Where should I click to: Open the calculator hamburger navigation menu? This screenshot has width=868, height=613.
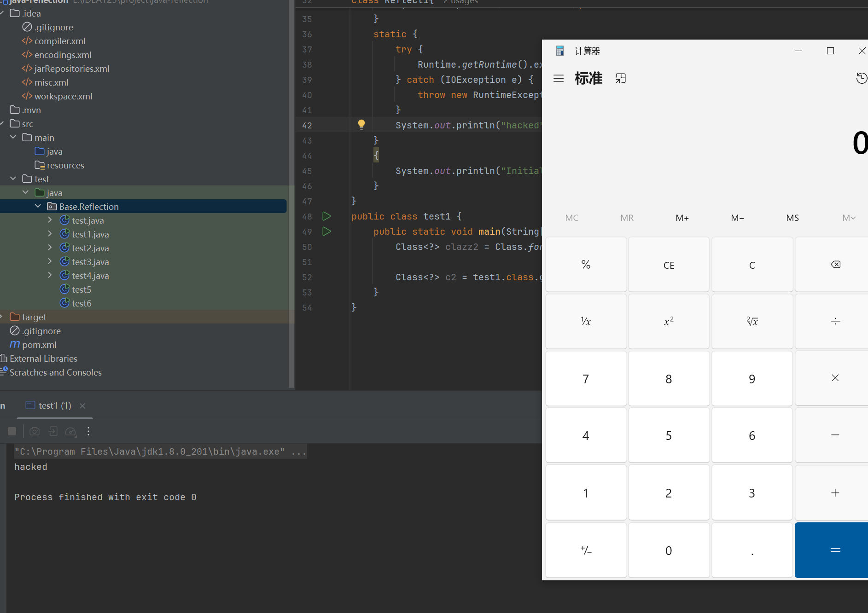(x=559, y=78)
